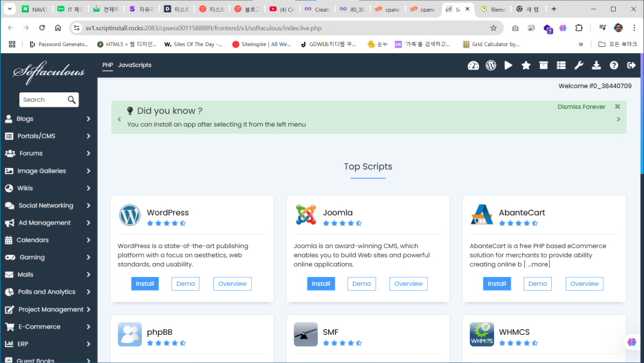644x363 pixels.
Task: Open the script ratings star icon in top bar
Action: click(x=526, y=65)
